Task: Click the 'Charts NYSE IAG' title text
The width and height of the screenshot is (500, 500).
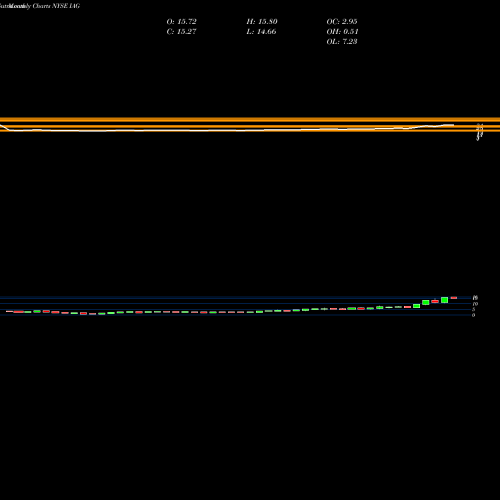Action: click(56, 6)
